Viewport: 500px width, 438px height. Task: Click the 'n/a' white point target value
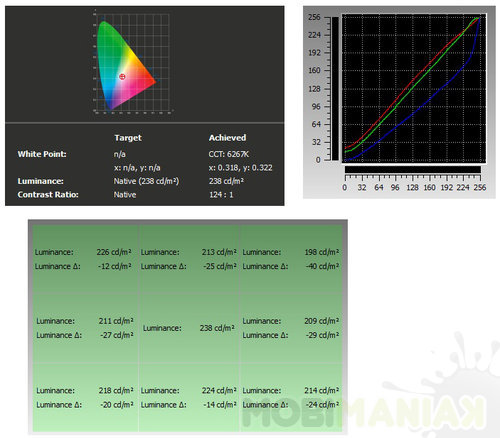(x=120, y=154)
